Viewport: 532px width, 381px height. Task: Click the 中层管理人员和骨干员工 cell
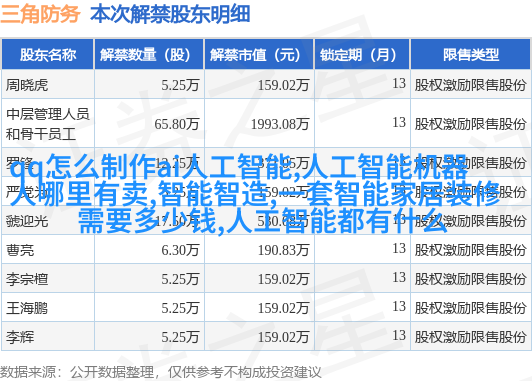pos(48,124)
